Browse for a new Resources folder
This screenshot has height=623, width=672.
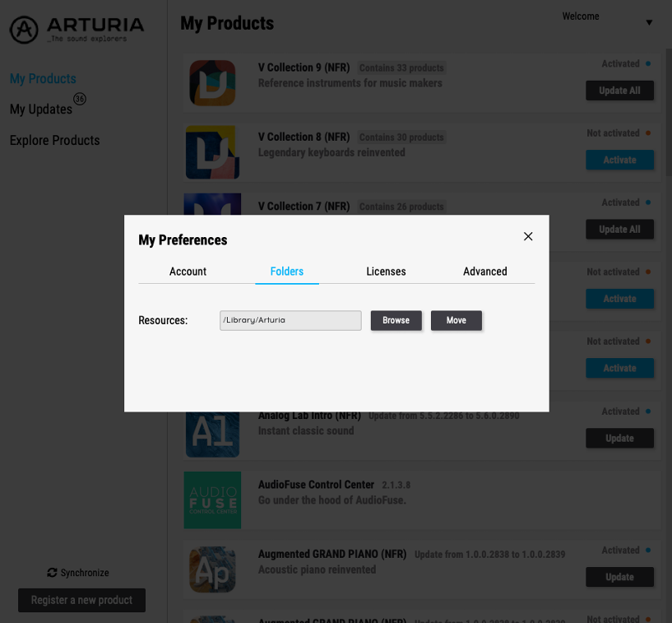pos(396,320)
